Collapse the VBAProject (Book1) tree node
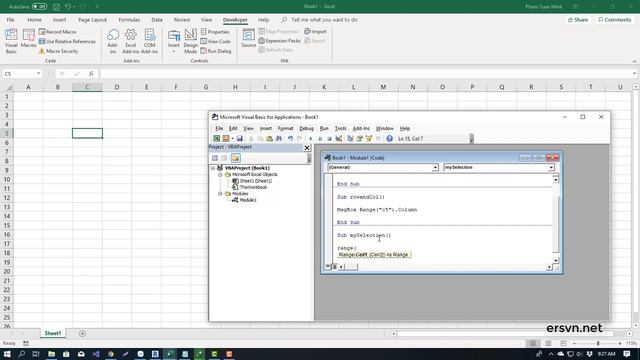The width and height of the screenshot is (640, 360). tap(213, 168)
